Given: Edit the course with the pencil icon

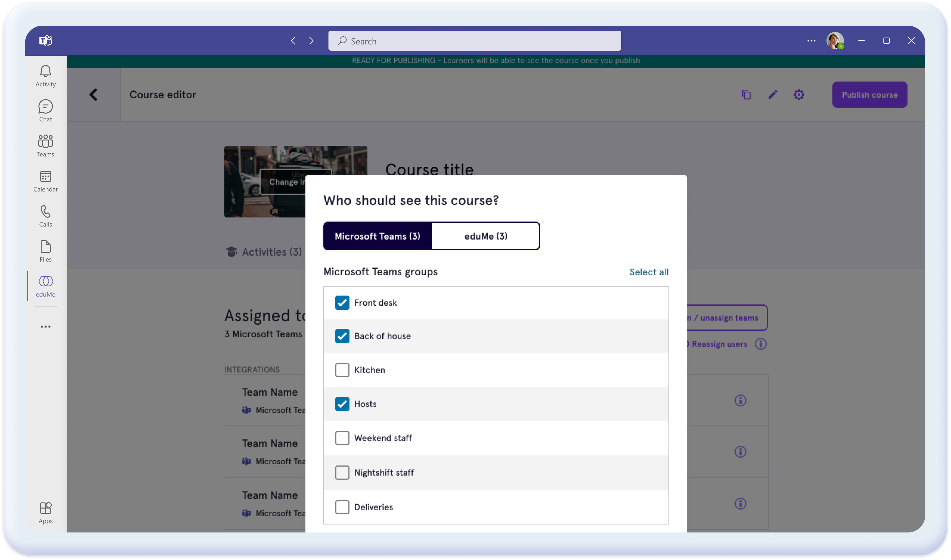Looking at the screenshot, I should pos(772,94).
